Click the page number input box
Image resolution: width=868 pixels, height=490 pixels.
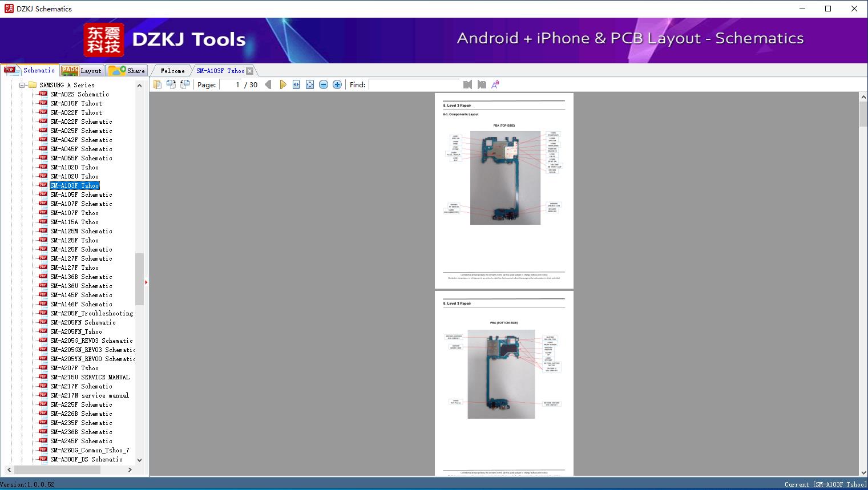(230, 84)
